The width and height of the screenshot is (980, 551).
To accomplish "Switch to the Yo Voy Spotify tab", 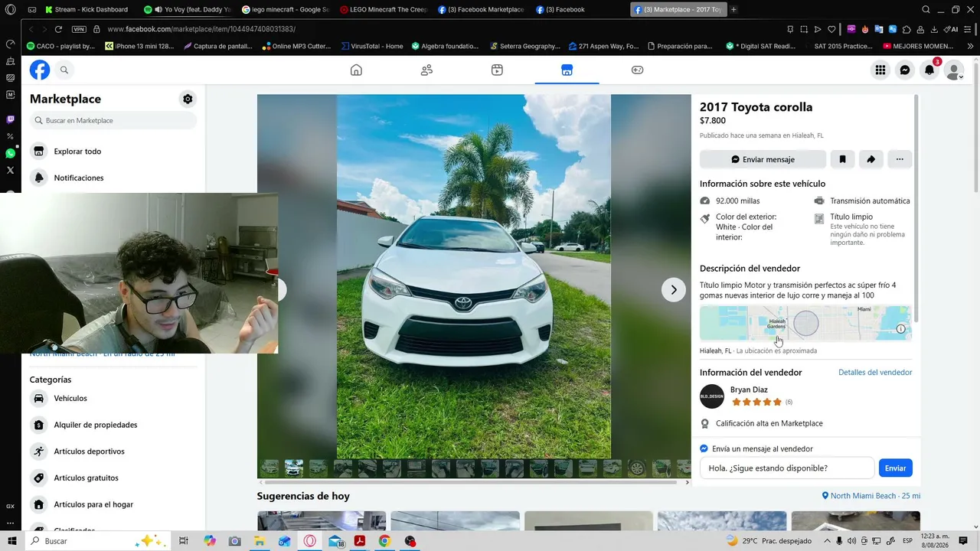I will (188, 9).
